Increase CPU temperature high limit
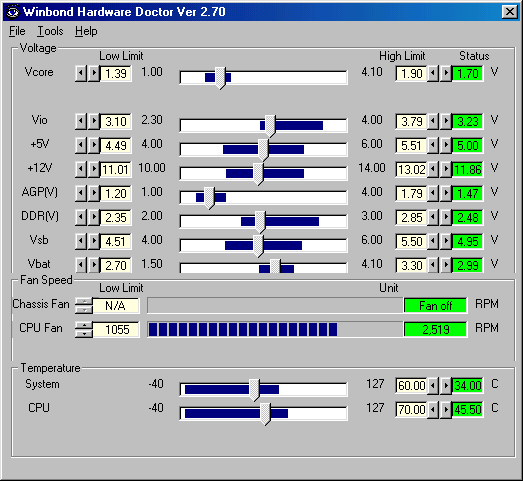 [446, 410]
